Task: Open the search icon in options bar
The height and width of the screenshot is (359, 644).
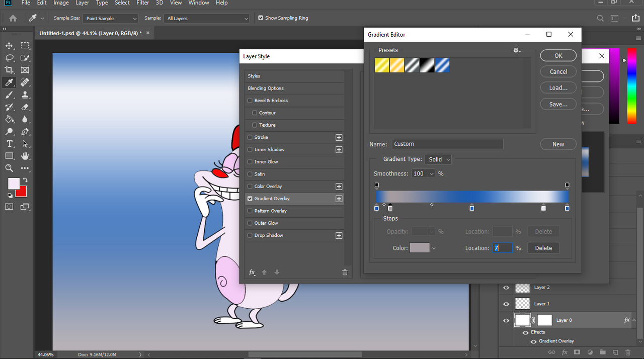Action: pyautogui.click(x=600, y=18)
